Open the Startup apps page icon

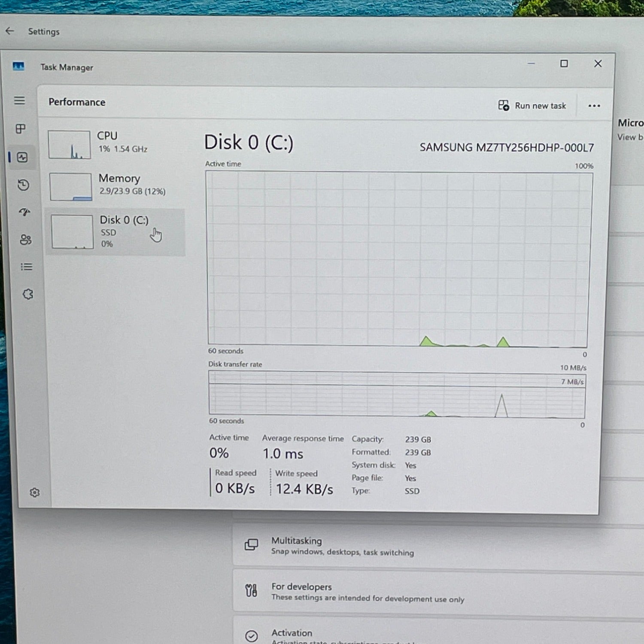24,212
